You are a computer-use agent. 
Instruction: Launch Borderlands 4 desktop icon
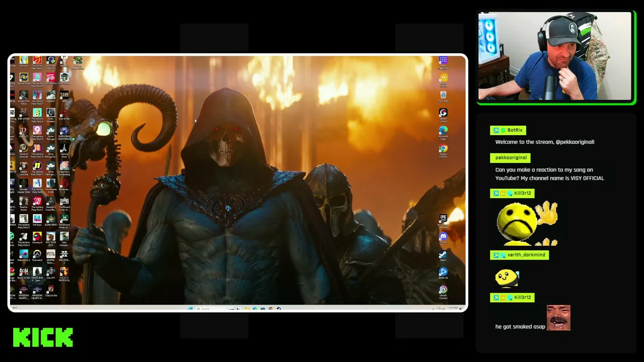[x=64, y=186]
